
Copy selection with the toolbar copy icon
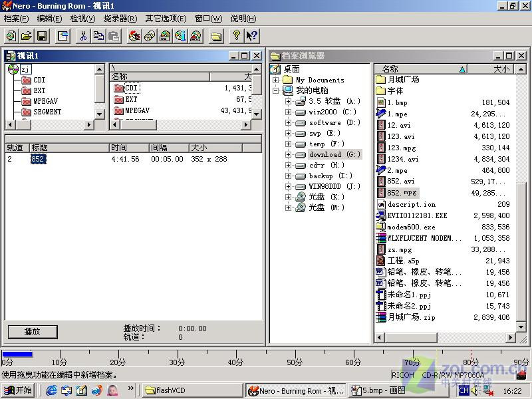pos(98,36)
